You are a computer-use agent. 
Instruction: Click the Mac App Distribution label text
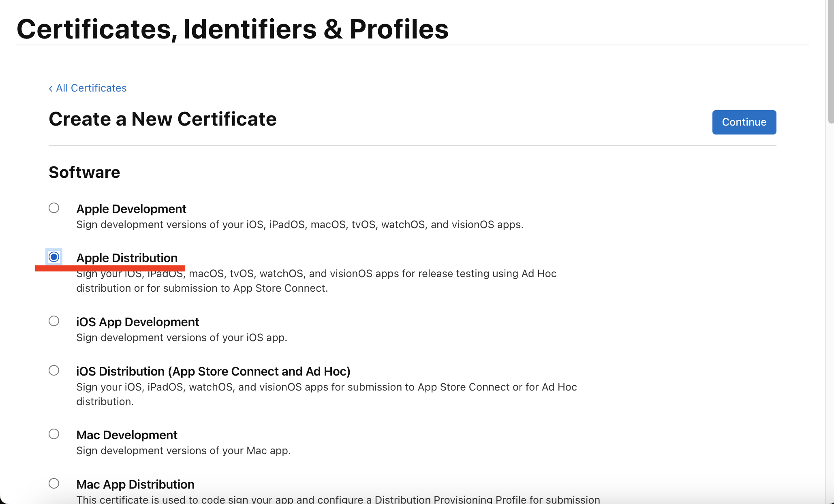(135, 484)
